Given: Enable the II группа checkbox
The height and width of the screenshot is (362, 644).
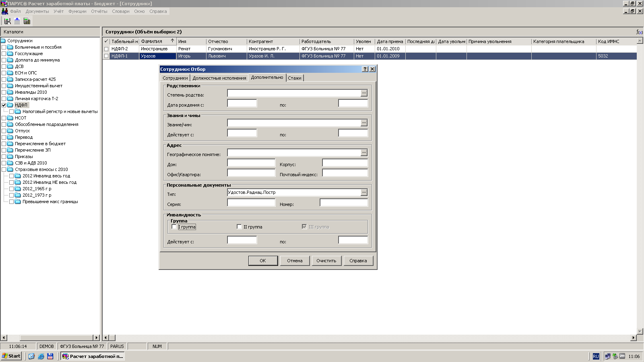Looking at the screenshot, I should [x=239, y=227].
